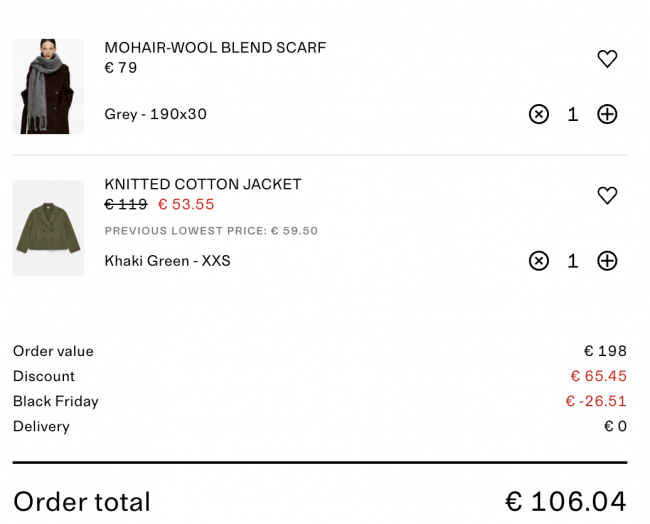Add Knitted Cotton Jacket to favorites heart
The height and width of the screenshot is (524, 650).
(x=607, y=195)
